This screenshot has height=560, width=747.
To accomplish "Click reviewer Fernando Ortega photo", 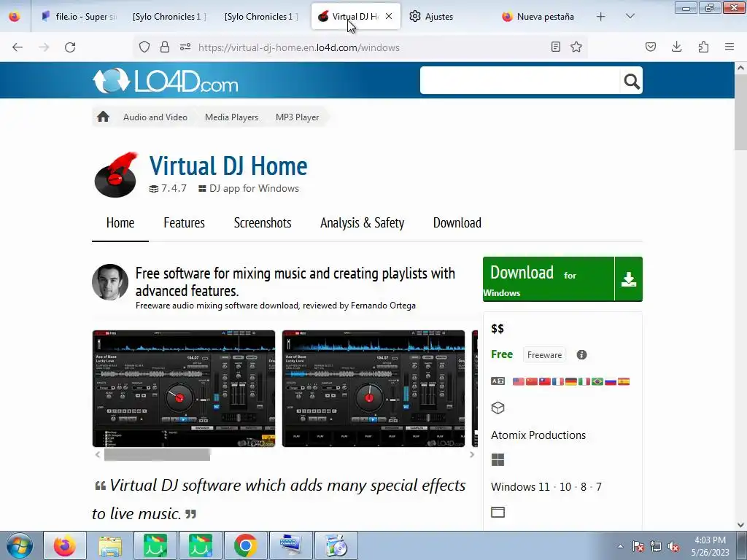I will [110, 282].
